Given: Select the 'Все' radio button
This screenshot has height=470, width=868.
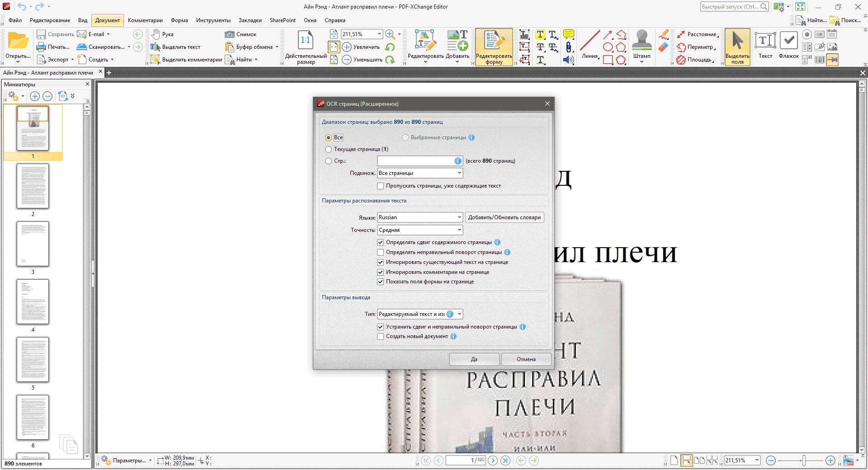Looking at the screenshot, I should point(328,138).
